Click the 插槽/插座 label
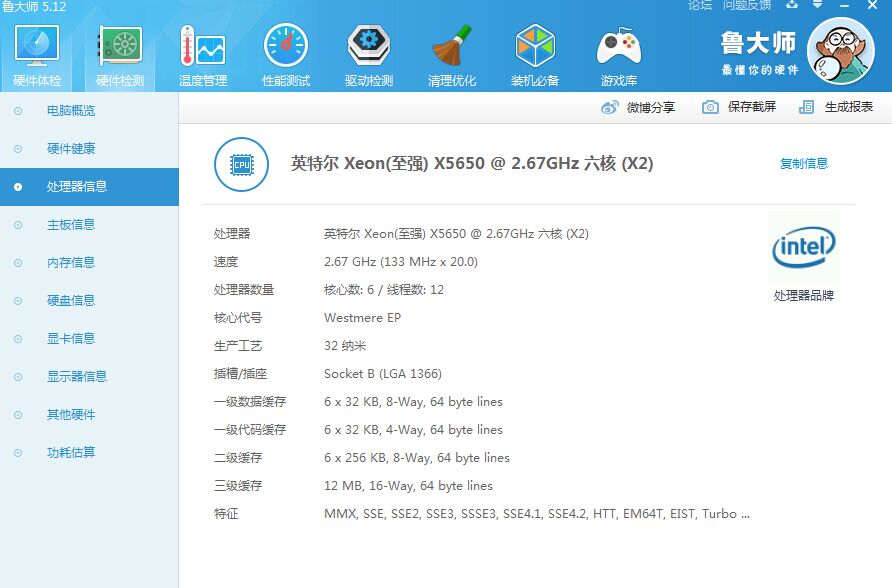892x588 pixels. pos(240,374)
